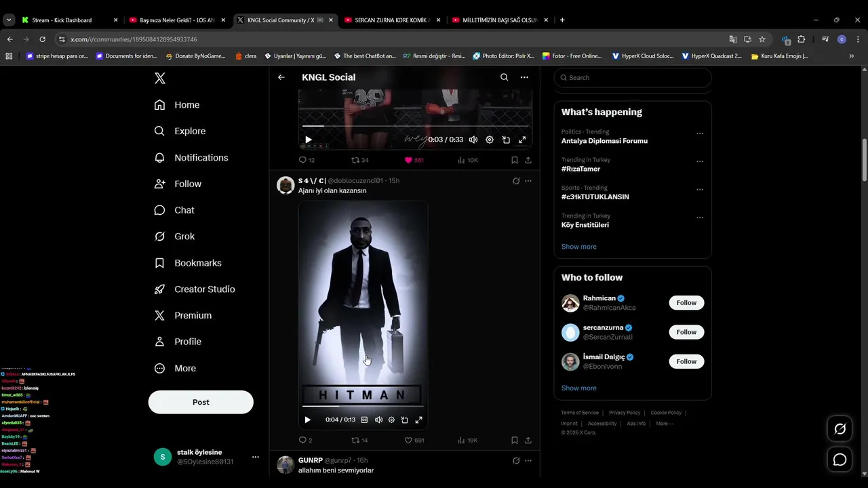Open floating chat messages button
868x488 pixels.
click(840, 460)
